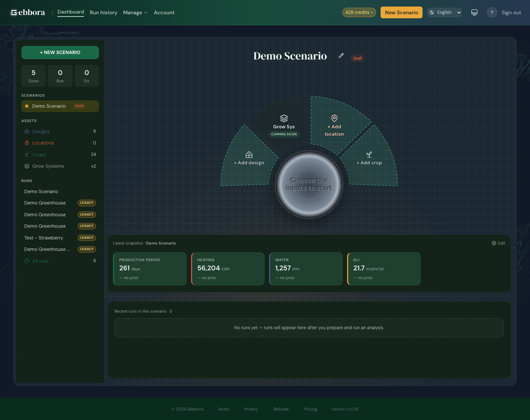
Task: Edit the scenario title with the pencil icon
Action: [x=341, y=56]
